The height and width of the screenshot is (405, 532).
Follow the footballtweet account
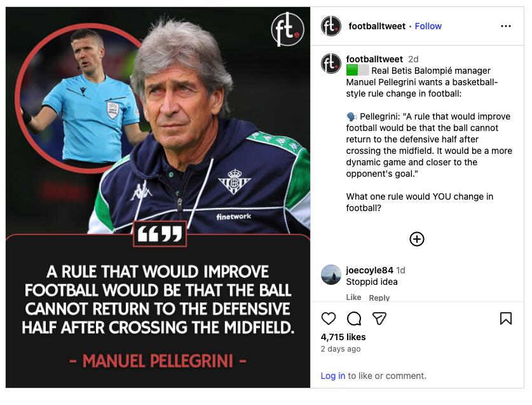[428, 26]
